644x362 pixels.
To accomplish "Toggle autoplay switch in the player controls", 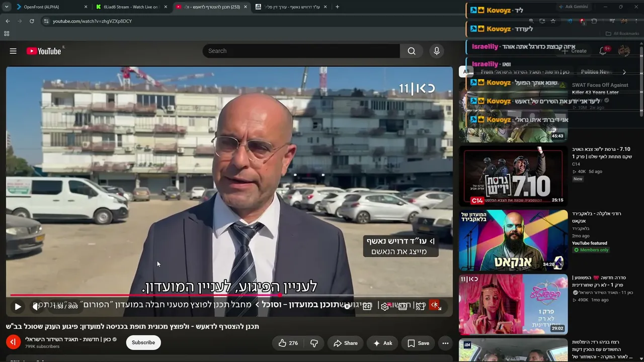I will tap(347, 306).
